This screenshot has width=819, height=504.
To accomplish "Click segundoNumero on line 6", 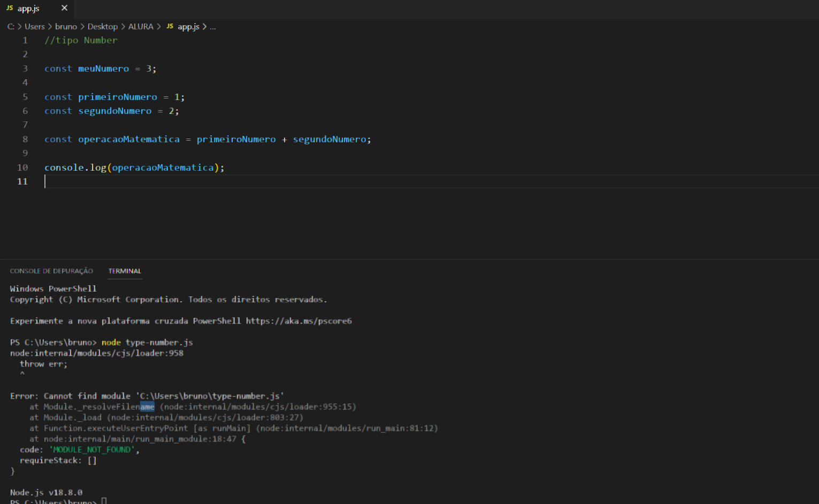I will 115,111.
